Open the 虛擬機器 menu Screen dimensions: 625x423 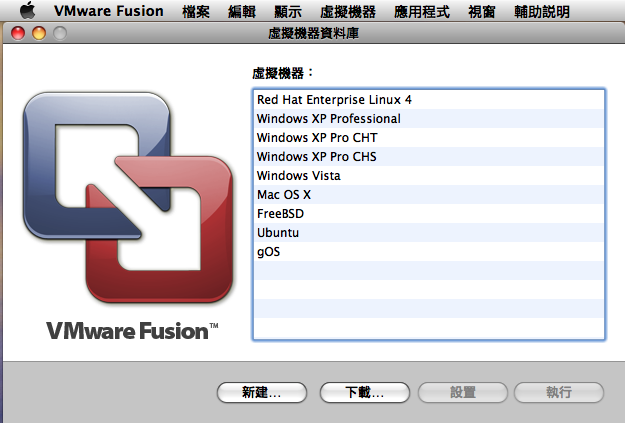coord(348,11)
